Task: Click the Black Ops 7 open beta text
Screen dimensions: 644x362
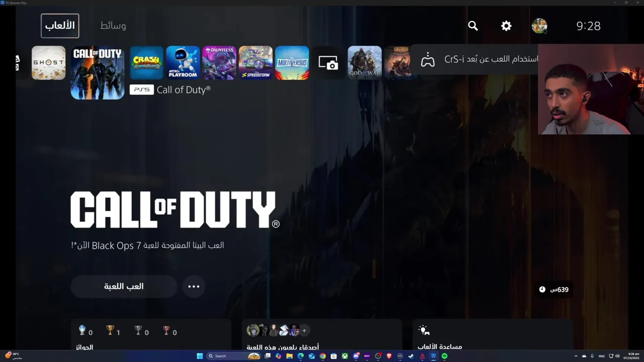Action: pos(147,245)
